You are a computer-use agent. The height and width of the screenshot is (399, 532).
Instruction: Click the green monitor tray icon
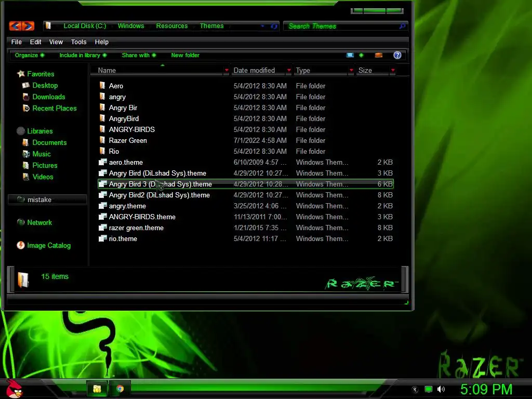pos(429,389)
